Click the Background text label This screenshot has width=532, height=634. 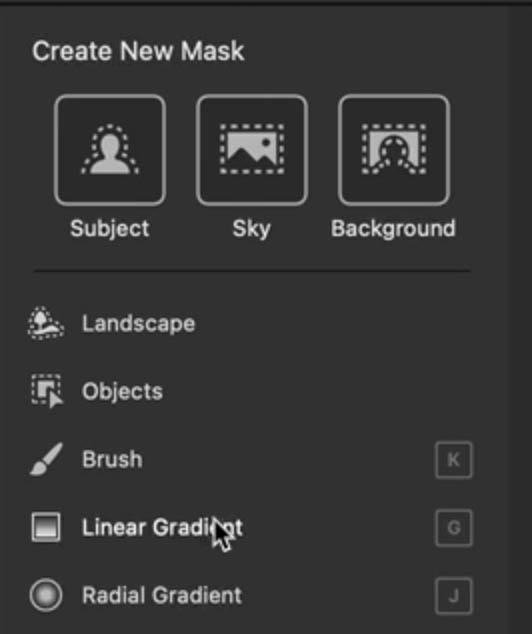pyautogui.click(x=393, y=228)
